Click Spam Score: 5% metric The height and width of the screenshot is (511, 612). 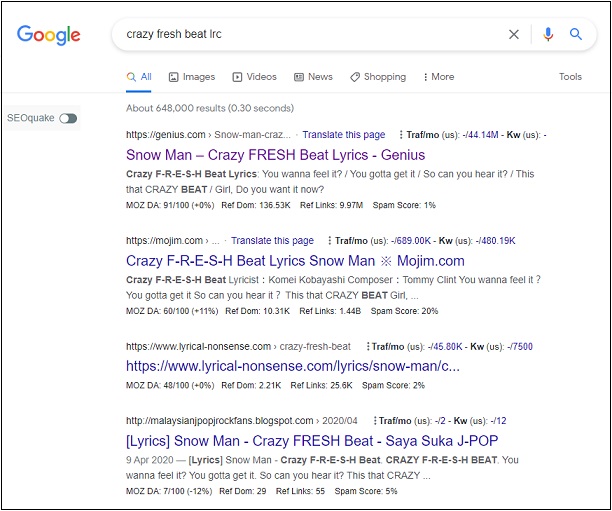pos(366,491)
